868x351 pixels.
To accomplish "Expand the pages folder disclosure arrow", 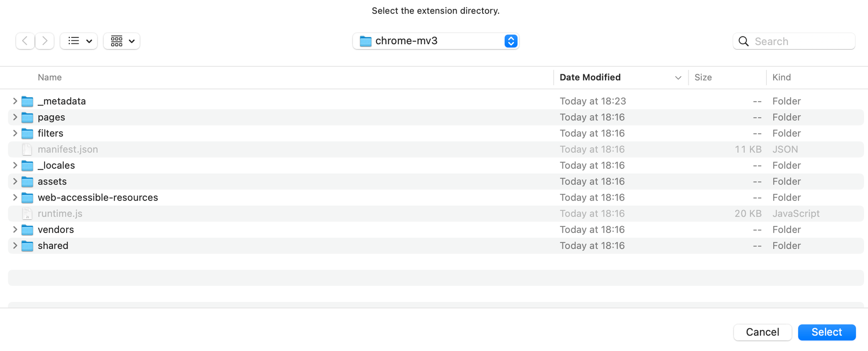I will pos(15,117).
